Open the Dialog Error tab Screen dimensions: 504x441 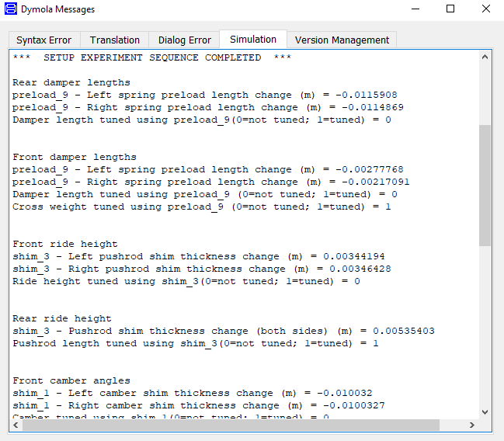(185, 40)
